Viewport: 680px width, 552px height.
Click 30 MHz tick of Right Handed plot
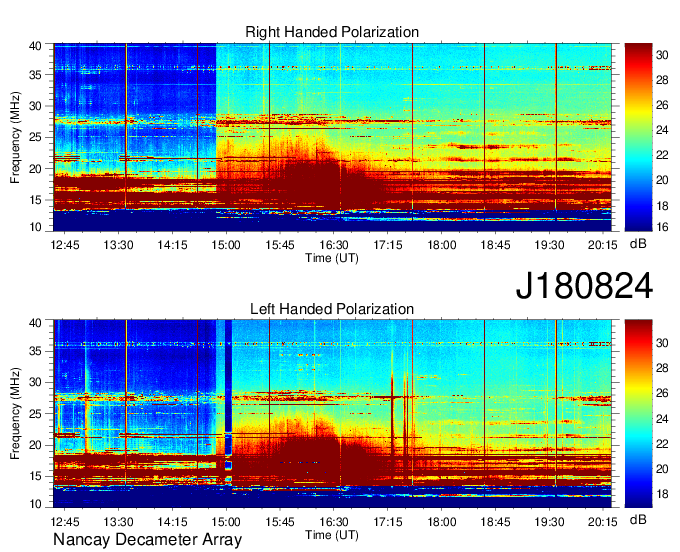coord(35,106)
